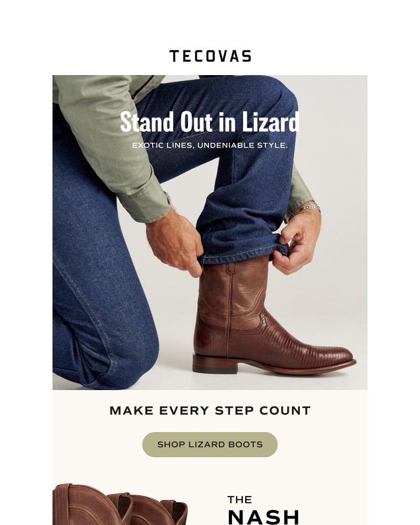The image size is (420, 525).
Task: Open the 'Stand Out in Lizard' headline
Action: tap(209, 122)
